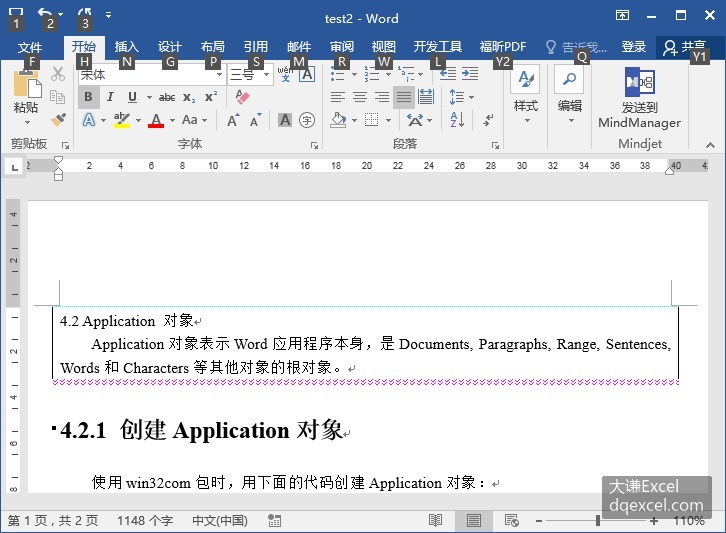
Task: Open the phonetic guide tool
Action: pos(285,74)
